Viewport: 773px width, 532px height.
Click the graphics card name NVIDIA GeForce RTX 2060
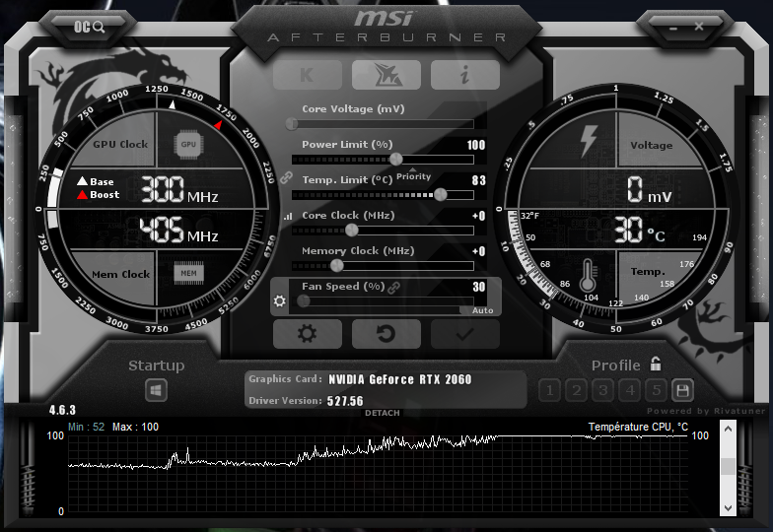coord(400,379)
